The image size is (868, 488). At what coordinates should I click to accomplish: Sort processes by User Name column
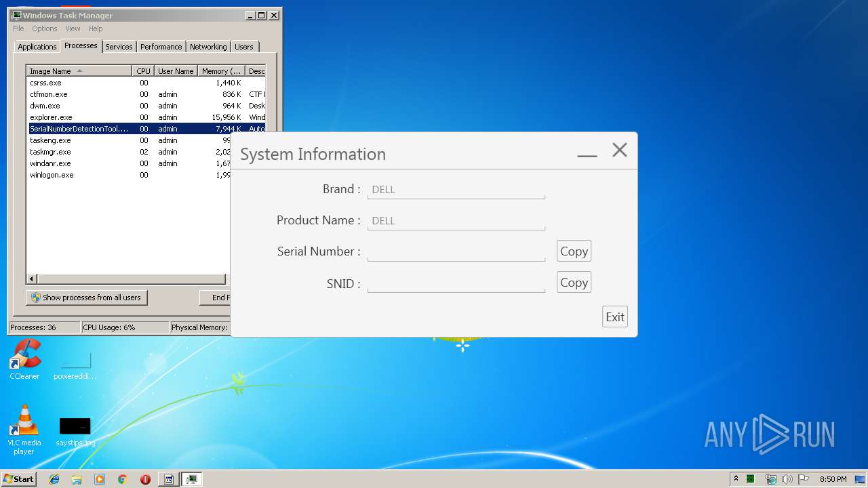[x=176, y=71]
